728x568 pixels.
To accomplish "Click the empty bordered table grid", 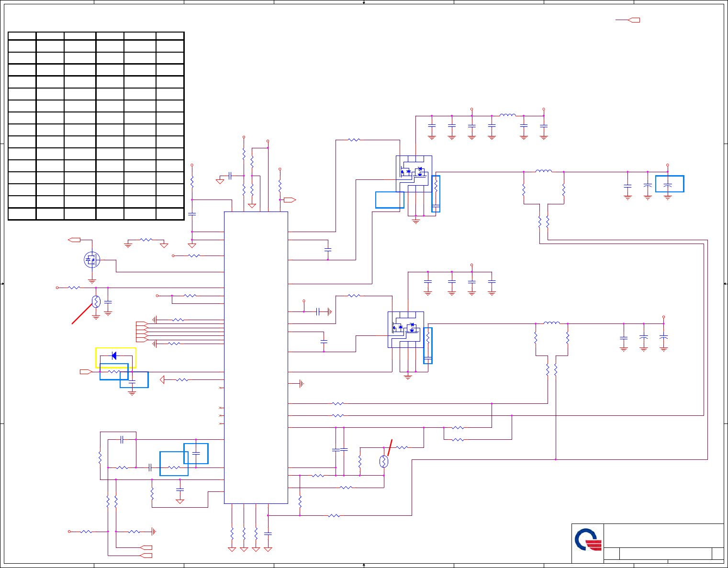I will point(96,126).
